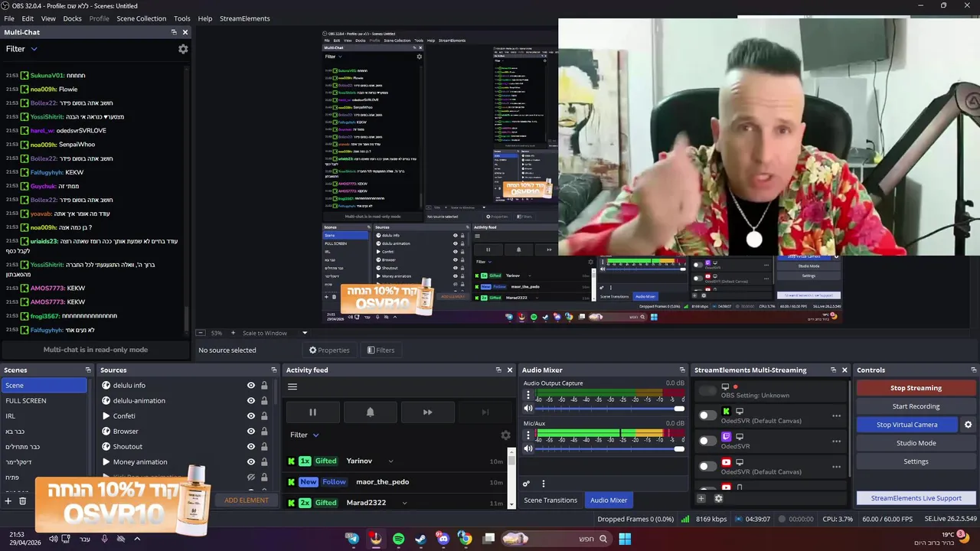Pause the Activity feed
Image resolution: width=980 pixels, height=551 pixels.
312,412
